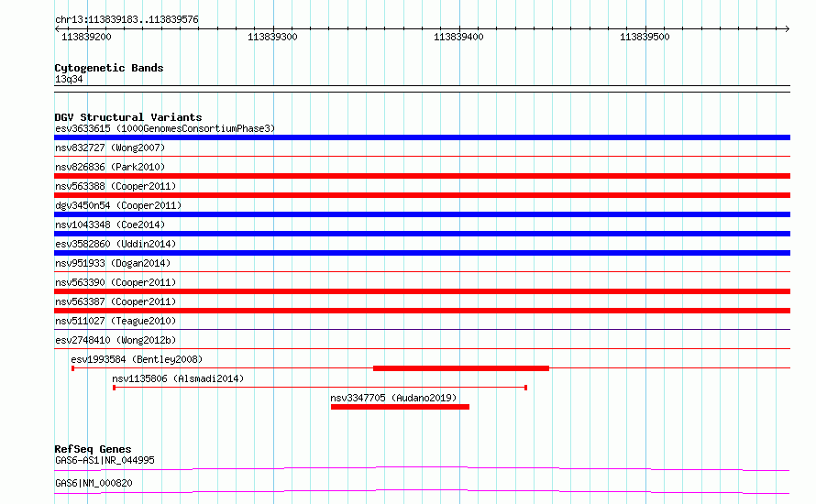Click the red bar of nsv3347705
The width and height of the screenshot is (816, 504).
(400, 407)
